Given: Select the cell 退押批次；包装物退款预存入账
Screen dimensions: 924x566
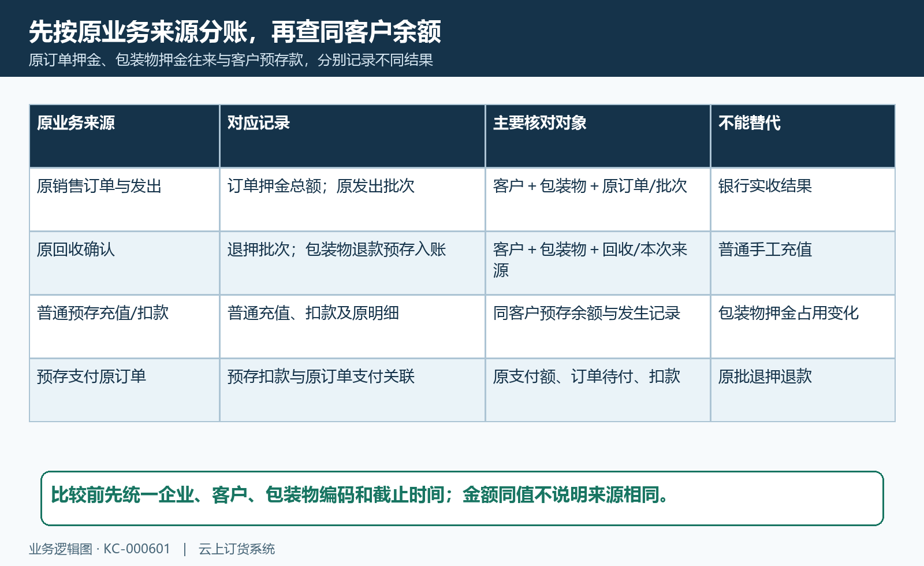Looking at the screenshot, I should click(352, 263).
